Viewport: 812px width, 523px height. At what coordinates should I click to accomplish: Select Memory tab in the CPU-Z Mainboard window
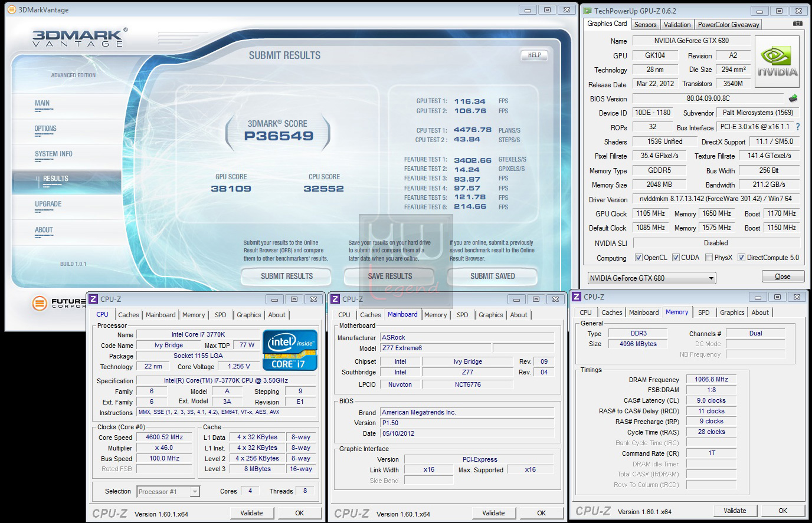(x=436, y=315)
